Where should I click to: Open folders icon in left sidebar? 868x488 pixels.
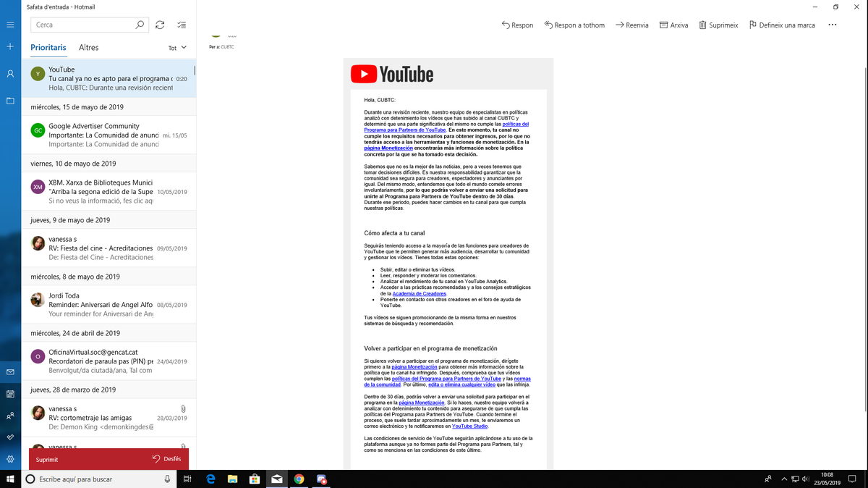coord(10,101)
